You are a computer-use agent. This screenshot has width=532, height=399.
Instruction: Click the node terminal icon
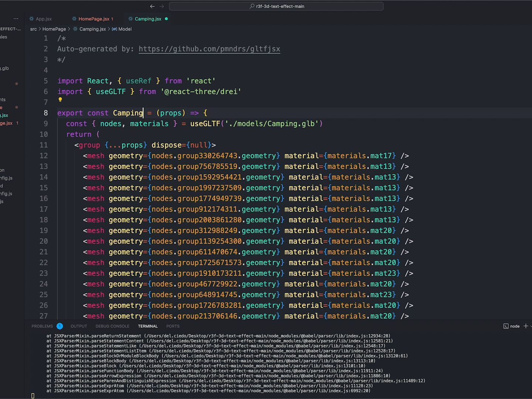(x=506, y=326)
